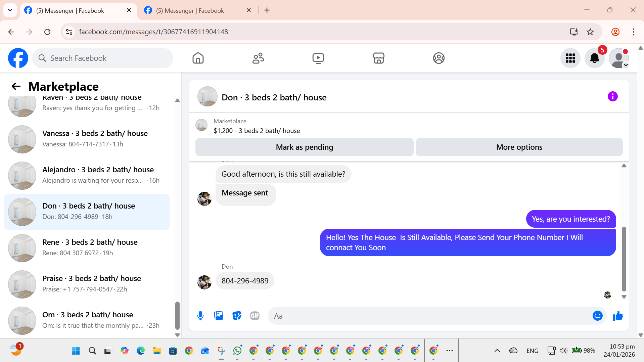
Task: Click the address bar URL
Action: [x=153, y=32]
